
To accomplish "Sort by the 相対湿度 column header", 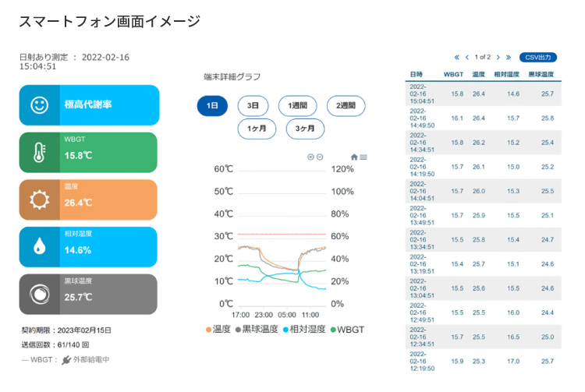I will (507, 75).
